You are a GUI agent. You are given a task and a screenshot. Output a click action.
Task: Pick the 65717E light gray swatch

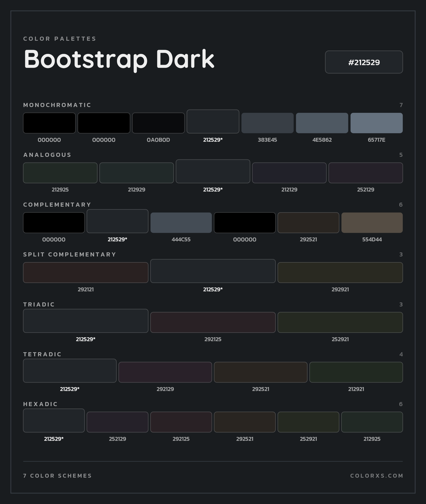coord(376,123)
